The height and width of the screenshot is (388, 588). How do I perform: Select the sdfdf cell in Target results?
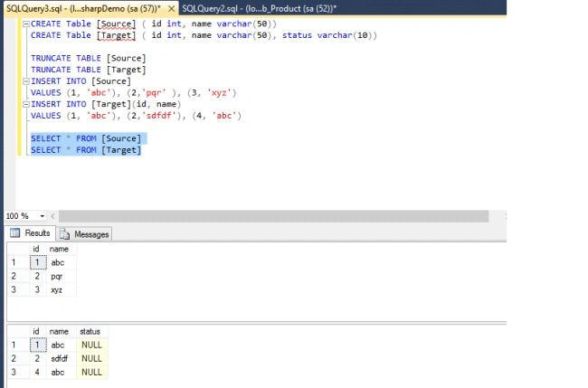click(62, 359)
